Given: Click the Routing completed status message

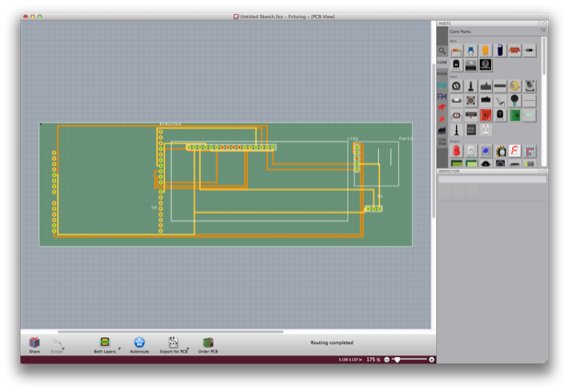Looking at the screenshot, I should (x=331, y=342).
